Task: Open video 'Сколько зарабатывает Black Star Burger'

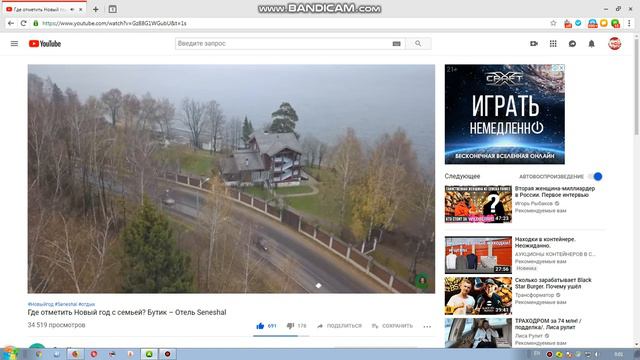Action: [x=553, y=283]
